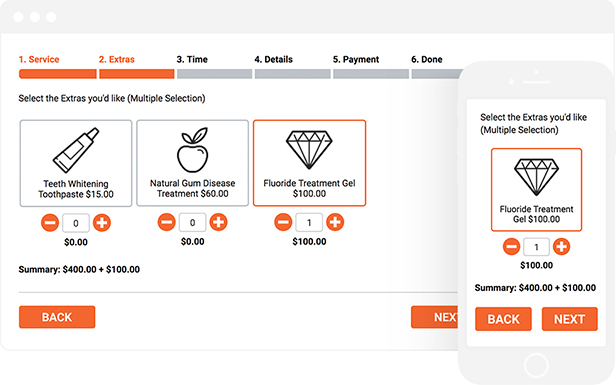The height and width of the screenshot is (385, 616).
Task: Increase Fluoride Treatment Gel quantity on desktop
Action: pyautogui.click(x=335, y=222)
